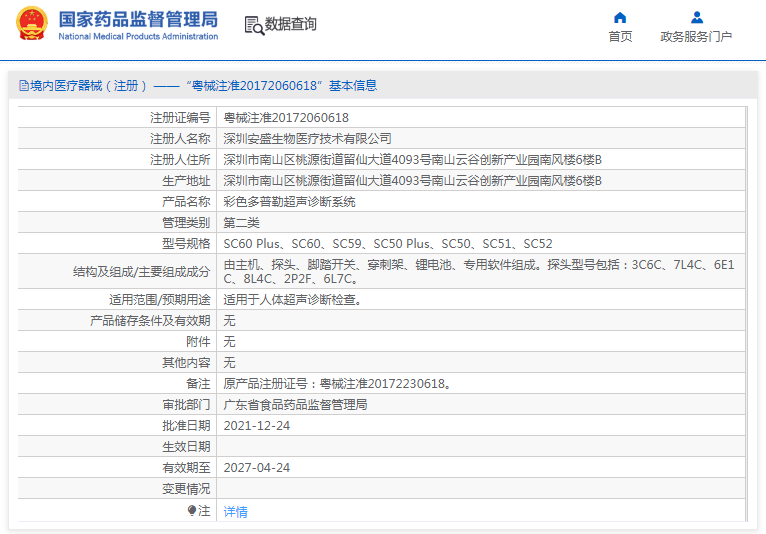
Task: Click National Medical Products Administration subtitle
Action: [x=138, y=37]
